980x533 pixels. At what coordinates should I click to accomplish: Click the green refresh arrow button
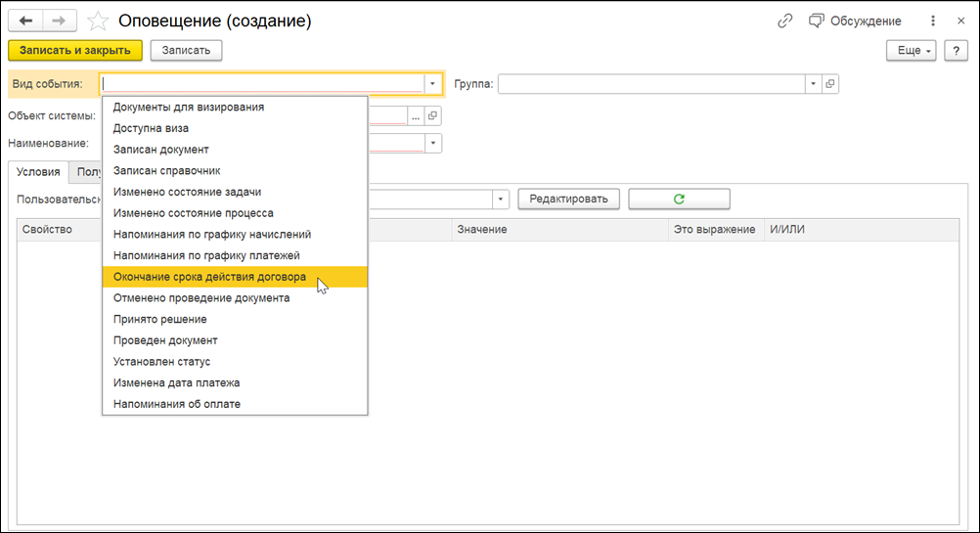coord(679,199)
